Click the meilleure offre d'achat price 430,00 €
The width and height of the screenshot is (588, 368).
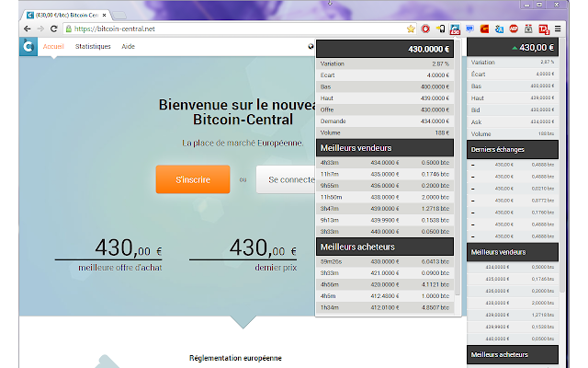(128, 247)
